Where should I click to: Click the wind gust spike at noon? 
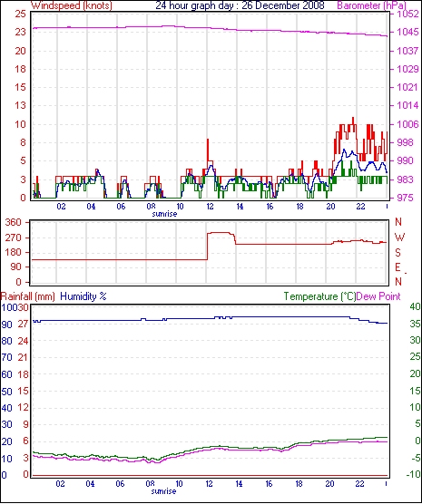point(208,150)
